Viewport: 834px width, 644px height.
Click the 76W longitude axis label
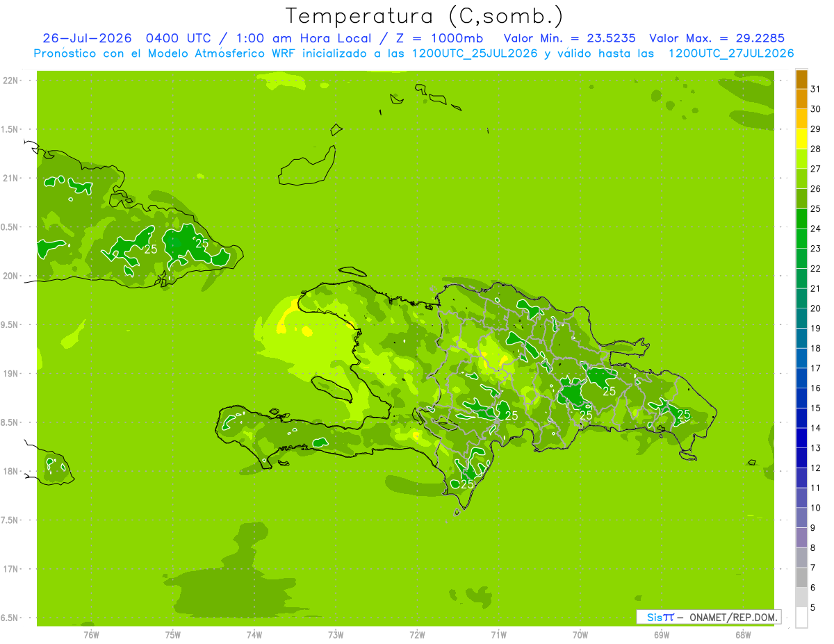tap(91, 635)
